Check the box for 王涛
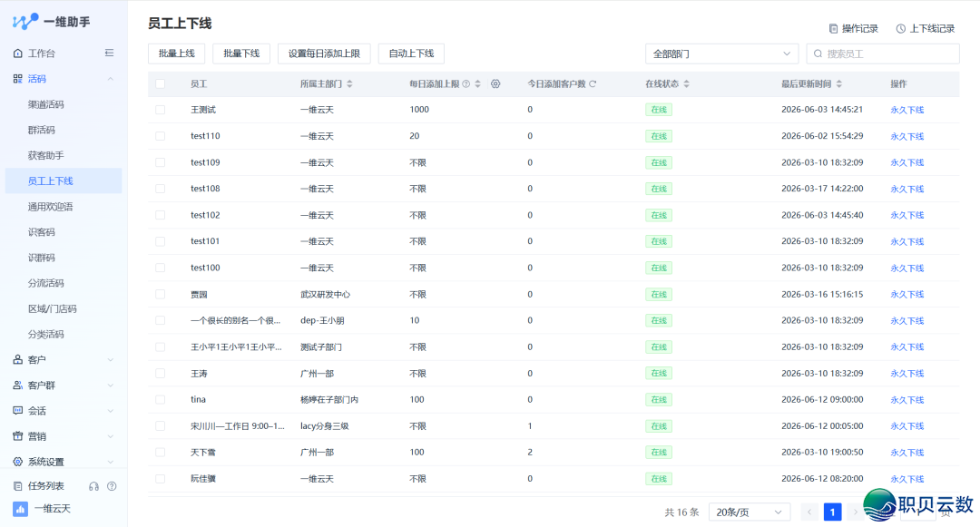 coord(161,374)
